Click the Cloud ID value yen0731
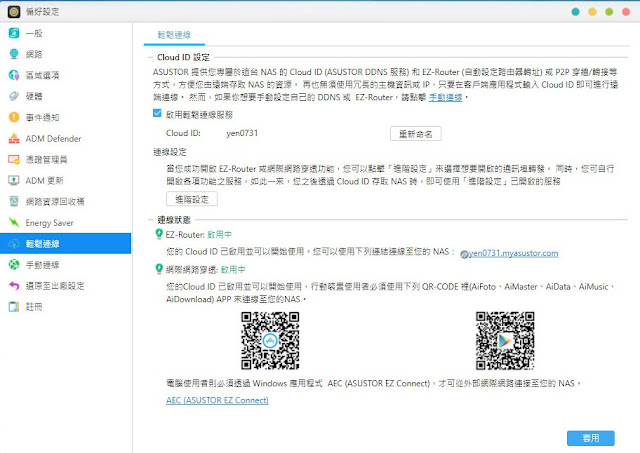Image resolution: width=640 pixels, height=453 pixels. pyautogui.click(x=242, y=133)
